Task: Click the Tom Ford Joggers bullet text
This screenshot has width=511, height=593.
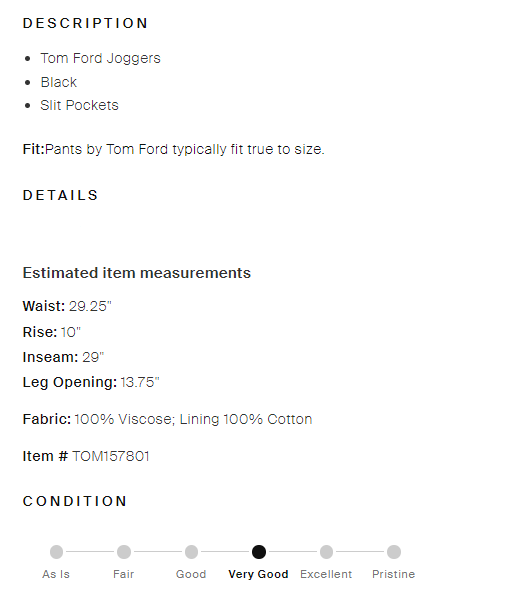Action: [101, 58]
